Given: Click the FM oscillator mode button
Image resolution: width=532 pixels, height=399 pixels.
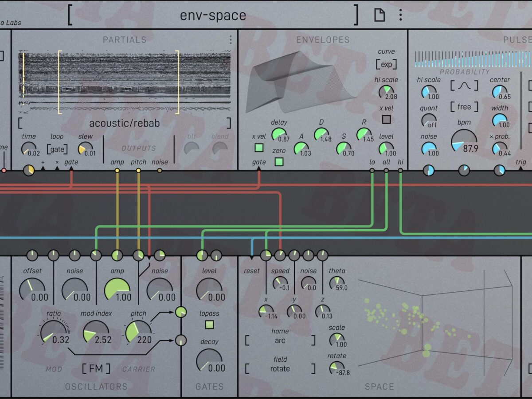Looking at the screenshot, I should pos(96,368).
